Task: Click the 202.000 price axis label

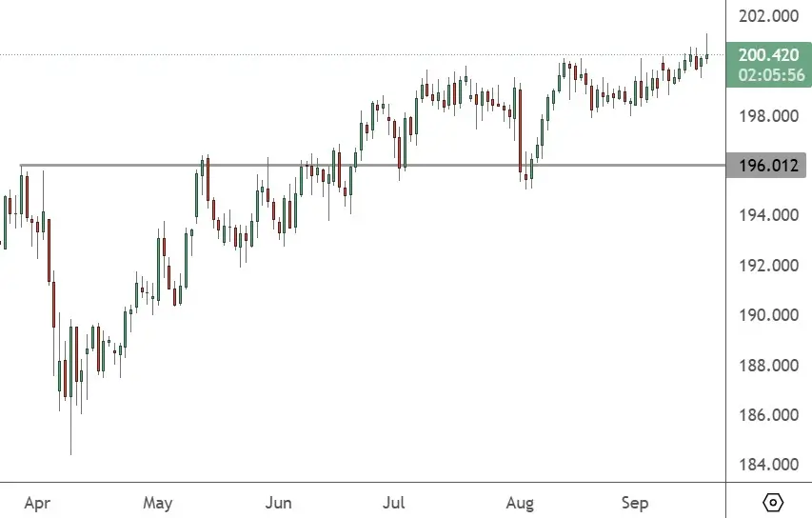Action: pos(768,16)
